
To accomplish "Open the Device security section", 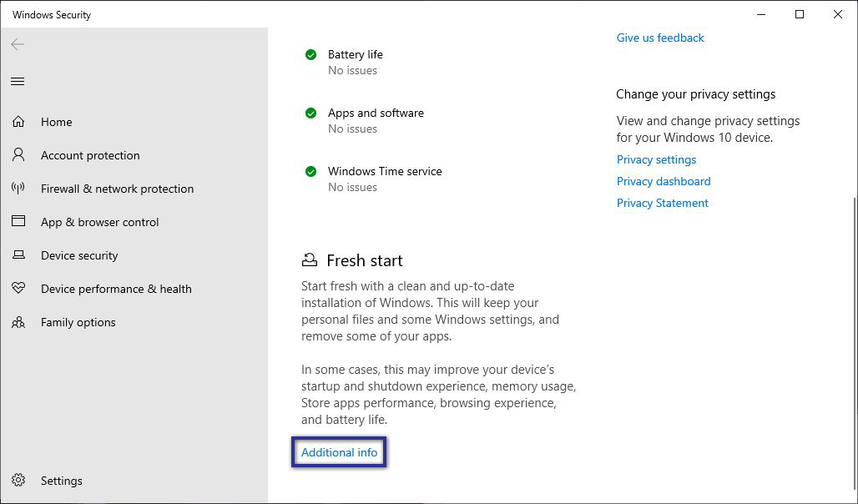I will point(78,255).
